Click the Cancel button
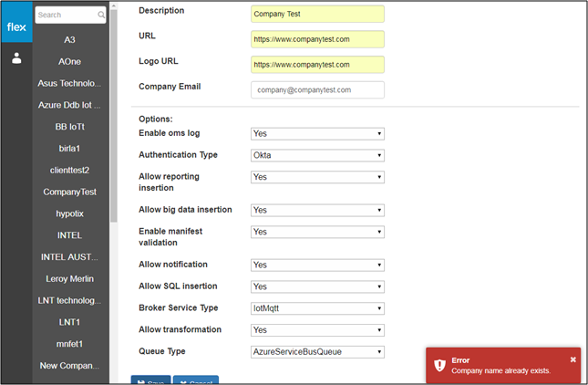 click(x=196, y=380)
